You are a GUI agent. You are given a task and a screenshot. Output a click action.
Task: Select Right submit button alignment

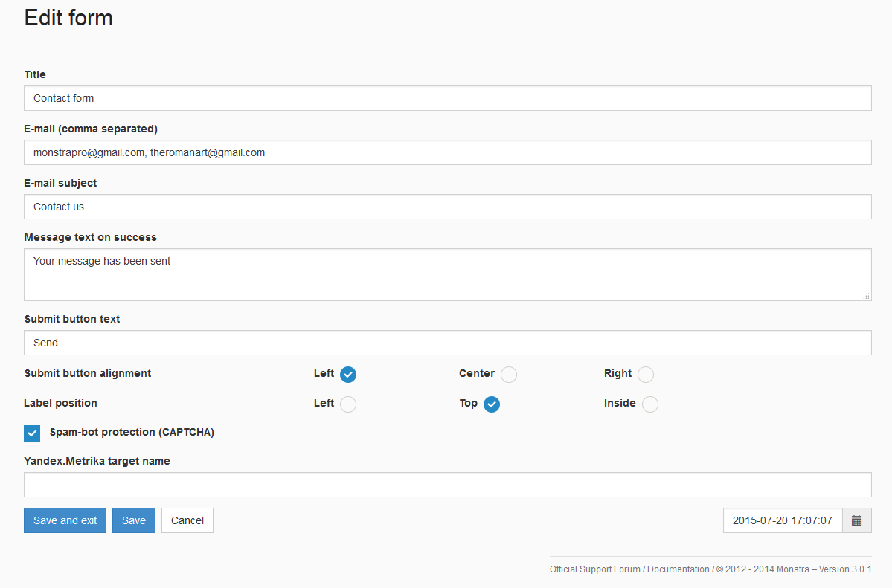(646, 375)
